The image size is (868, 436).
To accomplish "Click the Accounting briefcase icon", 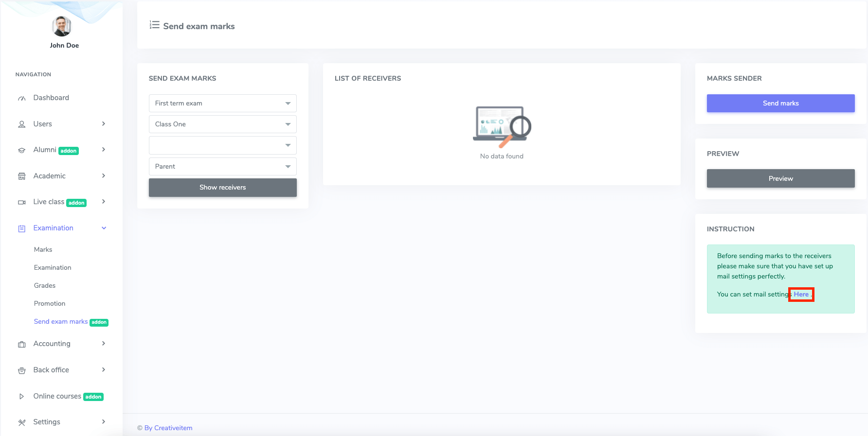I will [22, 344].
